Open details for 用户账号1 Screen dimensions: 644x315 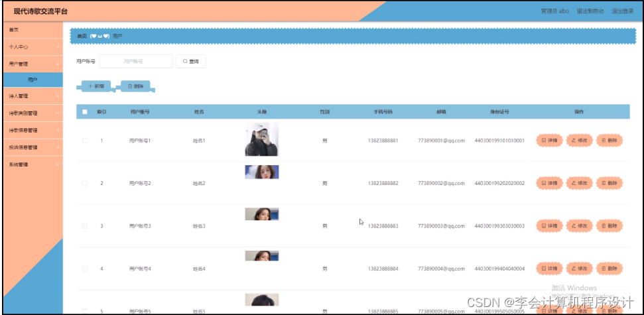[549, 141]
